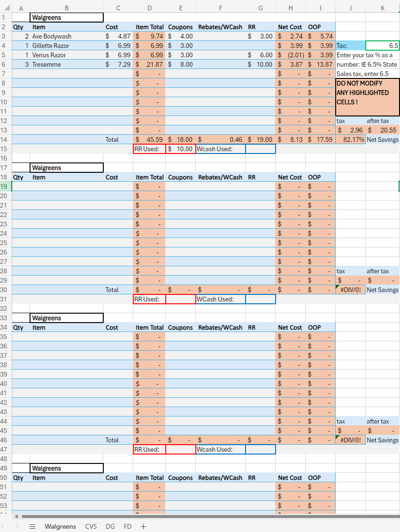Click the RR total 19.00
This screenshot has width=400, height=532.
(x=260, y=139)
